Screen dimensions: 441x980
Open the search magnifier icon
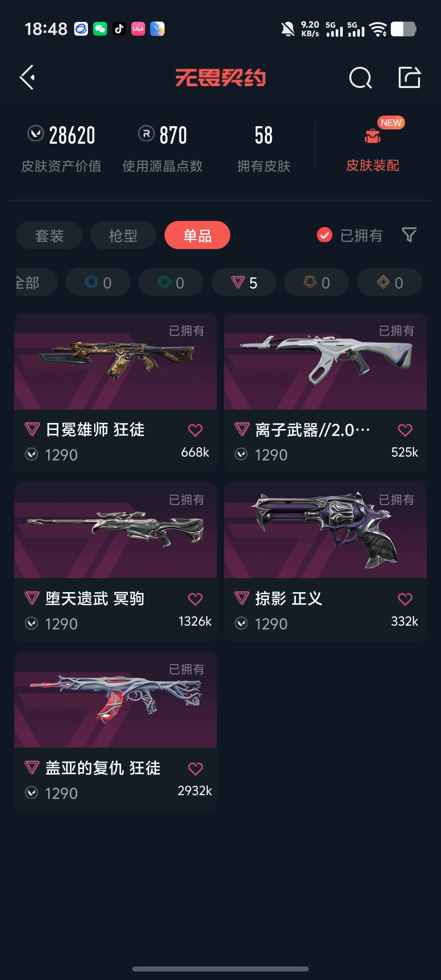click(x=360, y=77)
